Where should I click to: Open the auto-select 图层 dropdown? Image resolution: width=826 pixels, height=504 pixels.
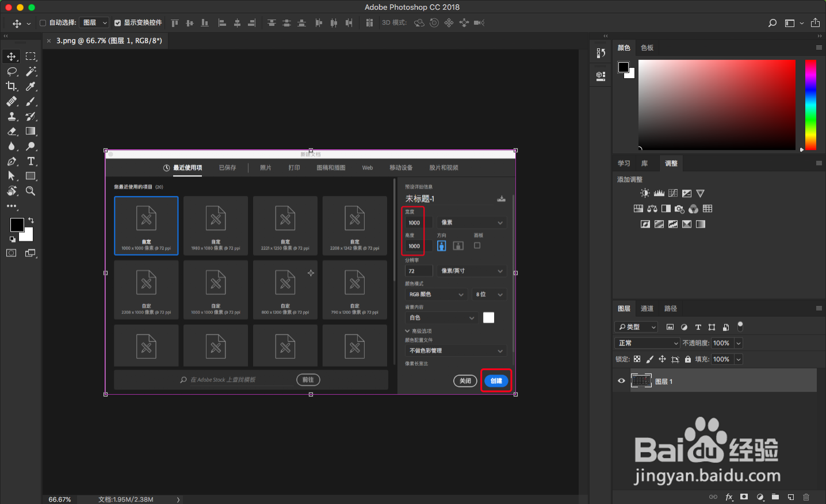point(94,23)
